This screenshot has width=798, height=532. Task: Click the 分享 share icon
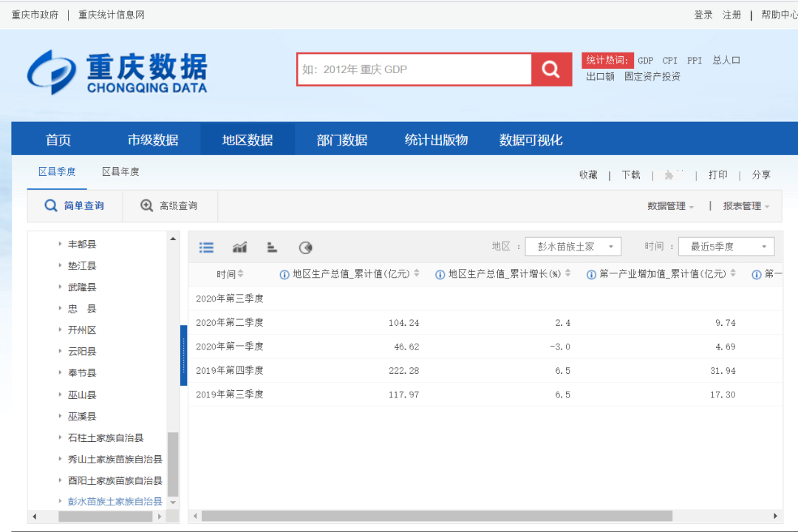coord(761,175)
